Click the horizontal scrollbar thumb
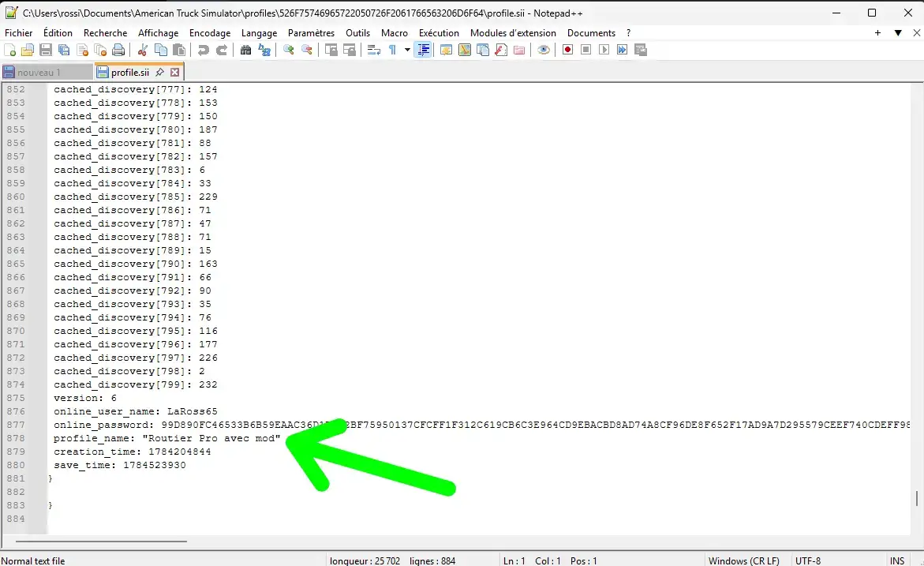 101,541
